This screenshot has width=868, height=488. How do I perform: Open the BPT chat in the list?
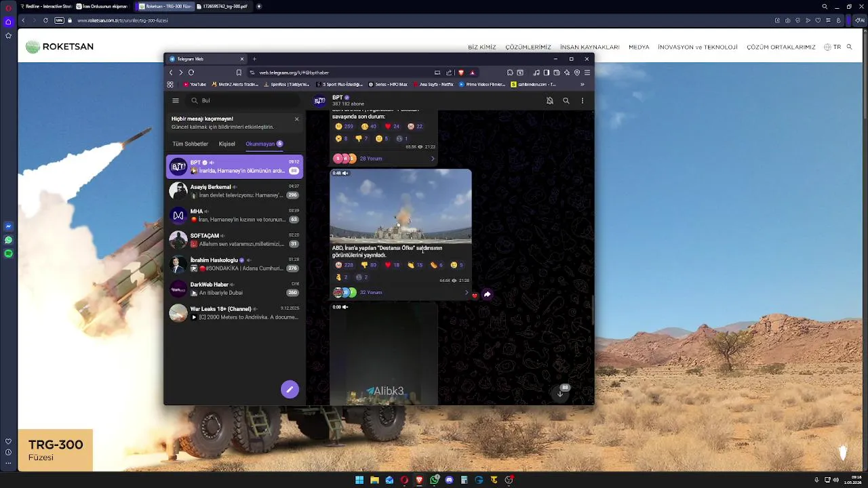(235, 166)
